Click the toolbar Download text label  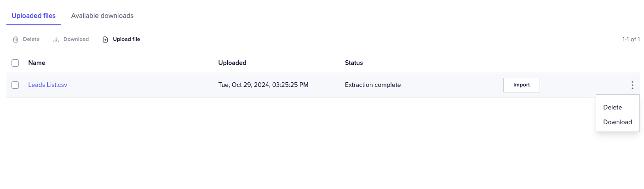(x=76, y=40)
